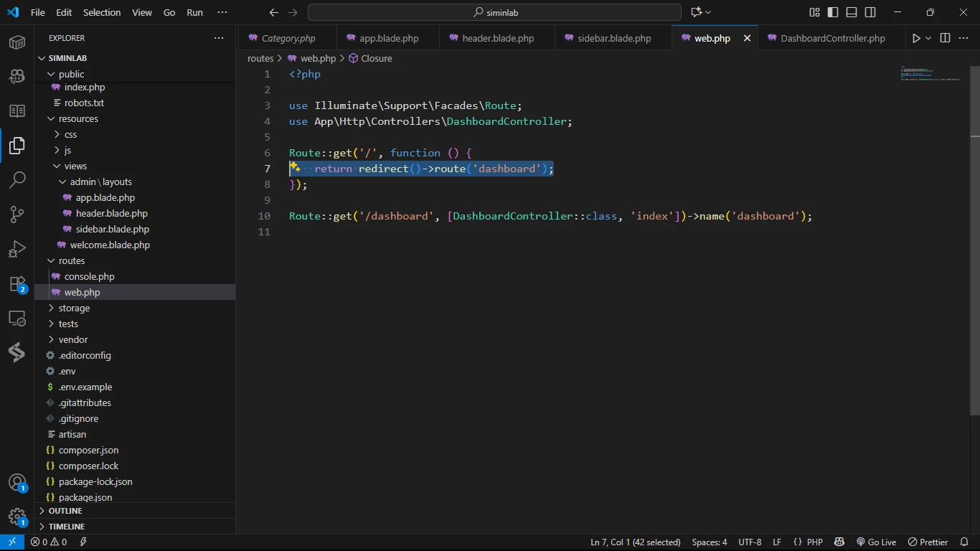Click the Split Editor Right icon
The height and width of the screenshot is (551, 980).
[x=945, y=38]
